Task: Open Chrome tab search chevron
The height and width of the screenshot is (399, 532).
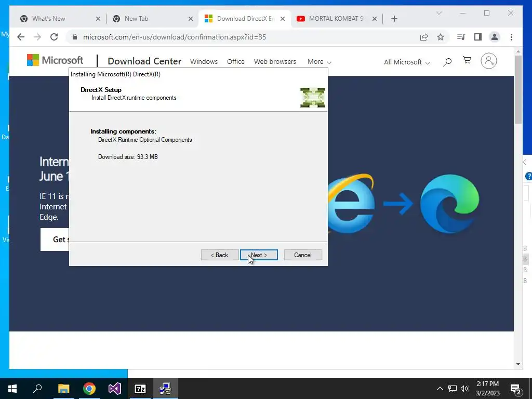Action: tap(438, 13)
